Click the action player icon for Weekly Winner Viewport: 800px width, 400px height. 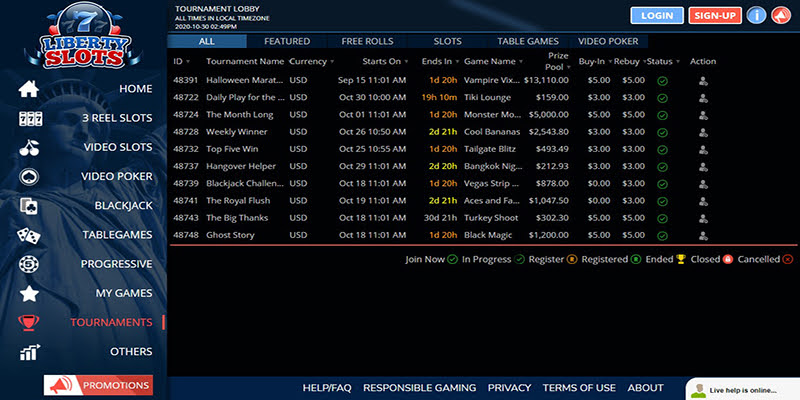tap(703, 133)
